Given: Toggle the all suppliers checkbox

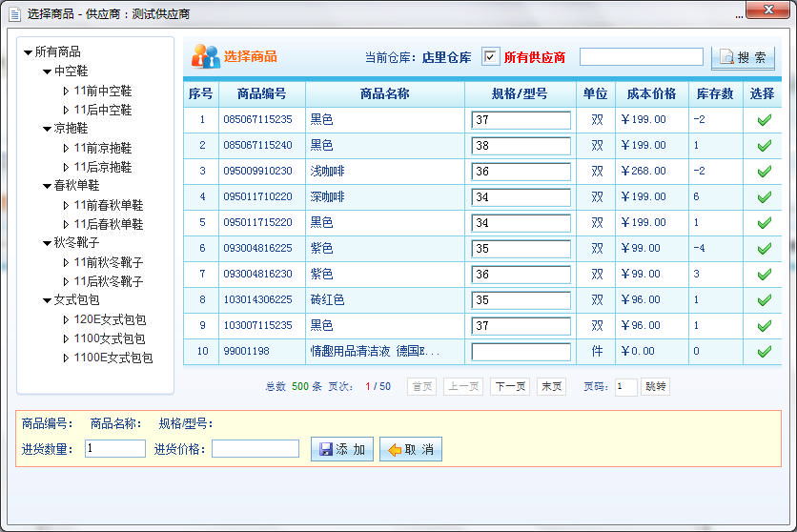Looking at the screenshot, I should click(490, 57).
